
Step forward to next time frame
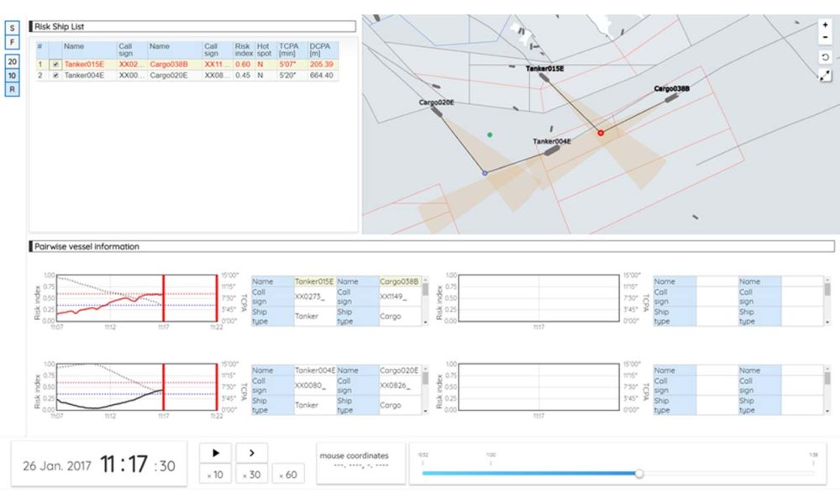[252, 453]
